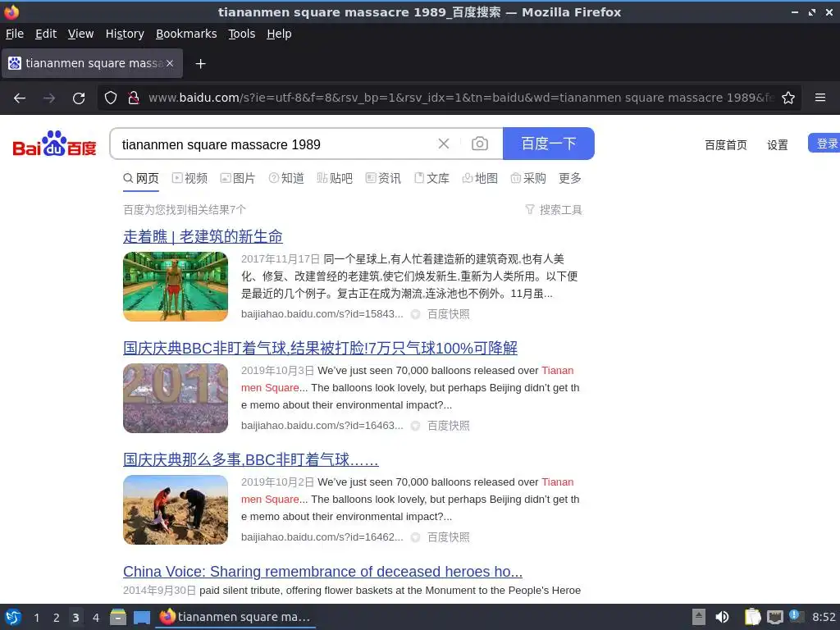Open result 走着瞧 | 老建筑的新生命

[203, 236]
